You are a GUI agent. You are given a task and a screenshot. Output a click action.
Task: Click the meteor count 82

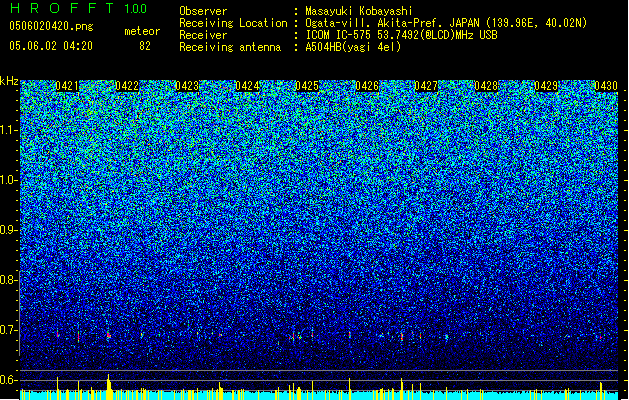(145, 46)
